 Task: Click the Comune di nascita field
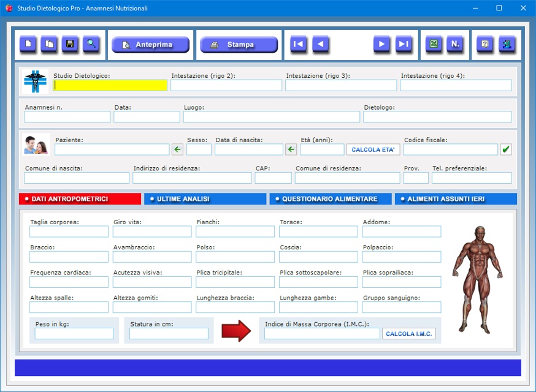77,178
